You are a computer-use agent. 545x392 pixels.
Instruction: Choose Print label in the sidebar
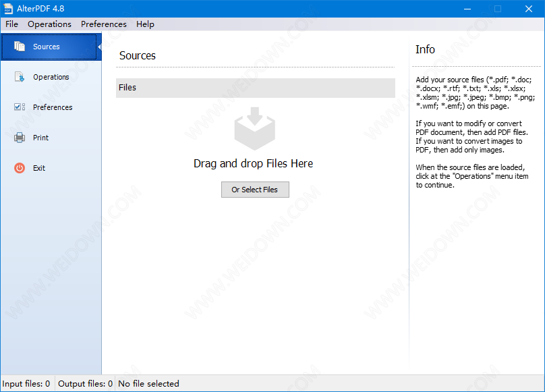click(40, 138)
